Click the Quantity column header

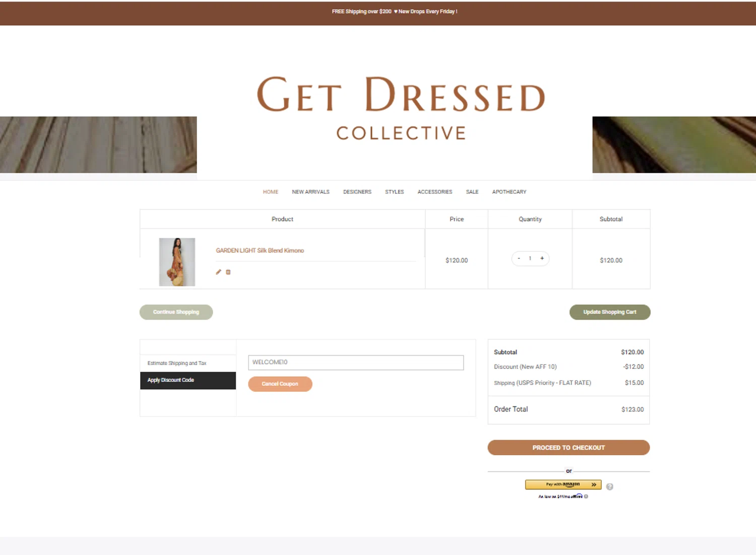coord(530,219)
